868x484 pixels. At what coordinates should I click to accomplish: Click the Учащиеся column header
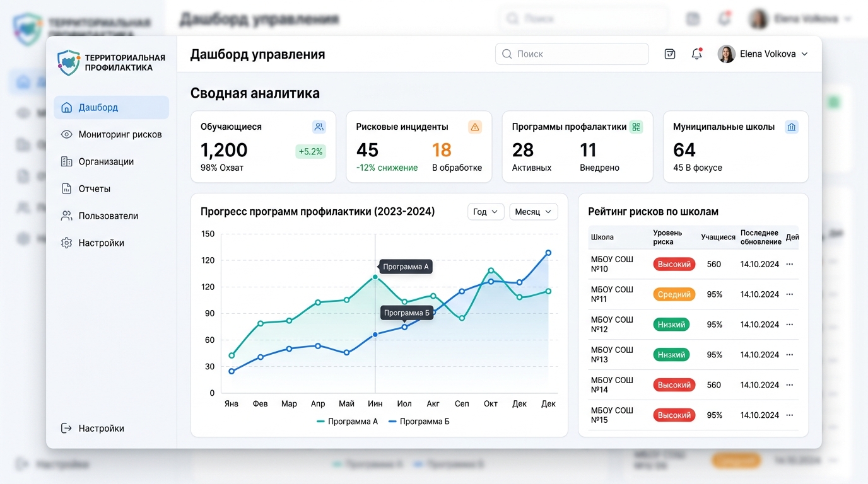[718, 237]
